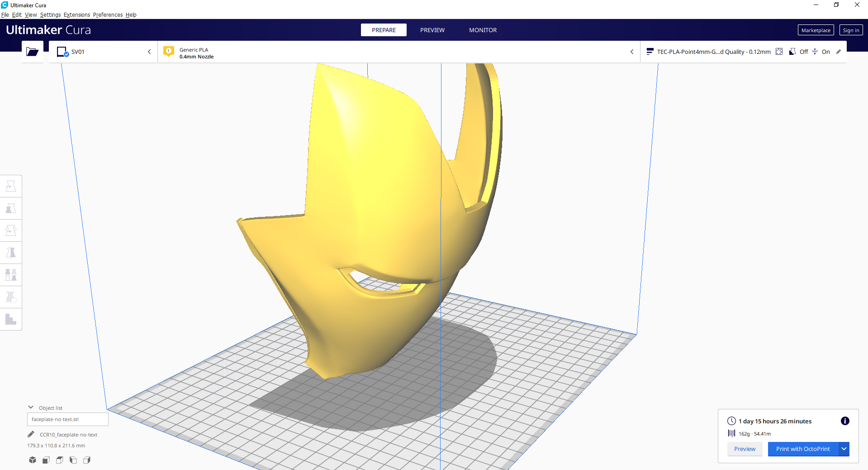The height and width of the screenshot is (470, 868).
Task: Switch to the PREVIEW stage
Action: (x=432, y=30)
